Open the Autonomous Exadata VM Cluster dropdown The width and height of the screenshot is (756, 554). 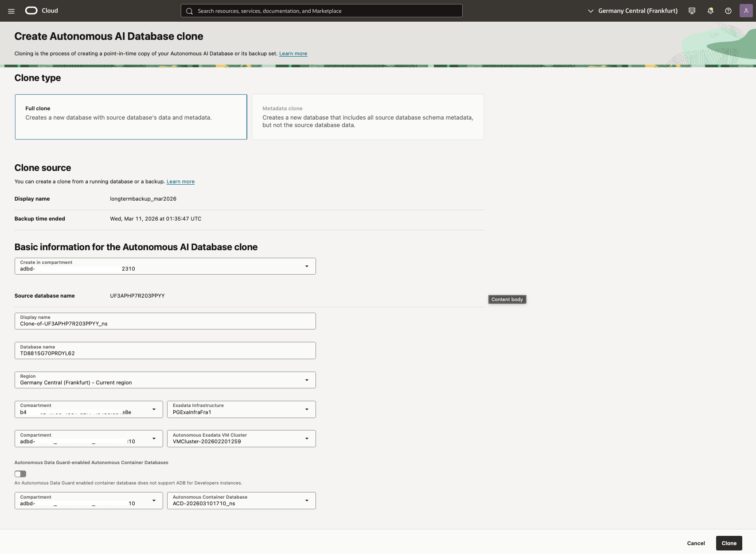[x=242, y=438]
